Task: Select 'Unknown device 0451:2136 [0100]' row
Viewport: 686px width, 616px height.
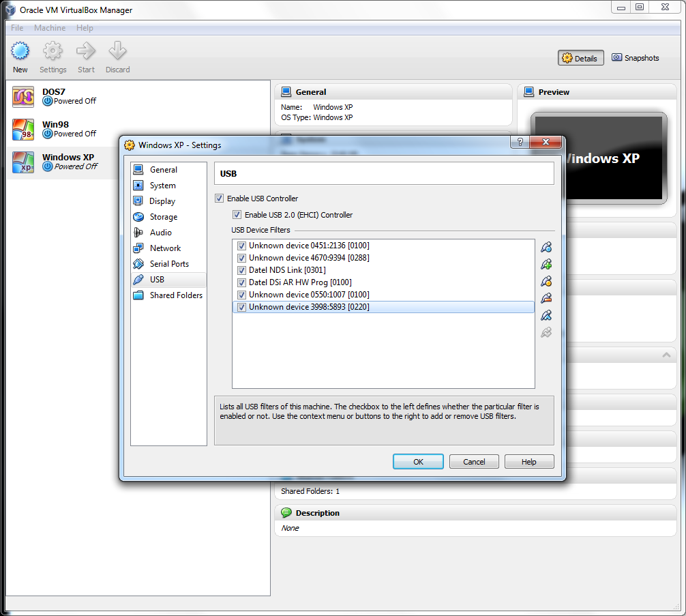Action: coord(383,246)
